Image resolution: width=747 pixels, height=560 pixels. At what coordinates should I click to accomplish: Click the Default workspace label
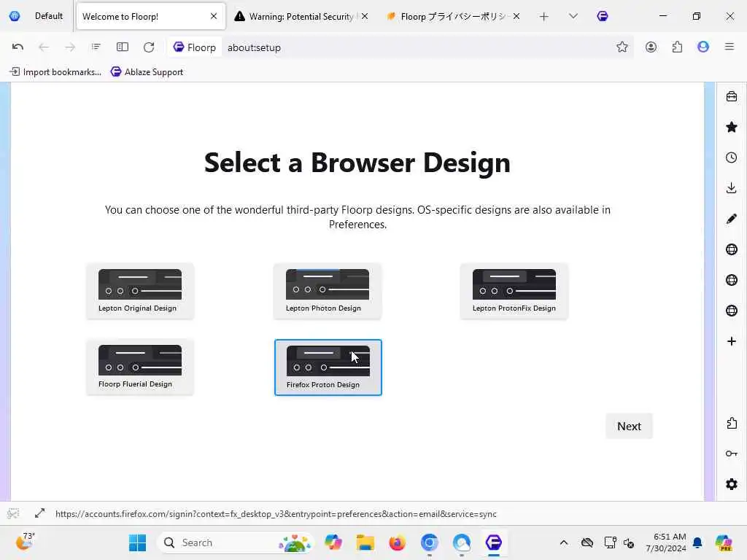(x=49, y=16)
